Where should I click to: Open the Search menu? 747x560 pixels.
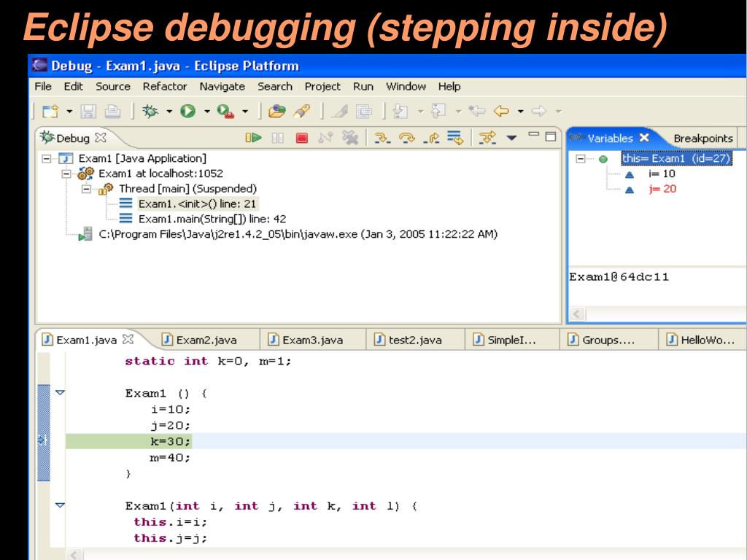pos(275,87)
